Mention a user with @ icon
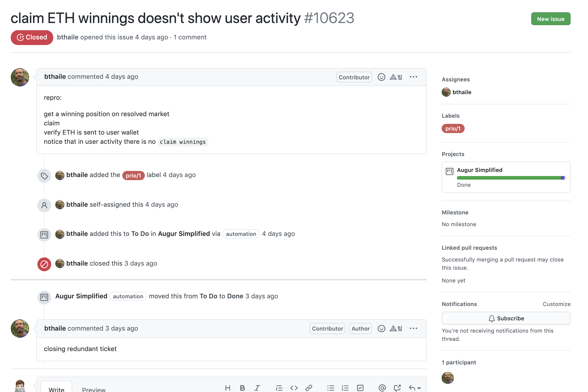 382,388
